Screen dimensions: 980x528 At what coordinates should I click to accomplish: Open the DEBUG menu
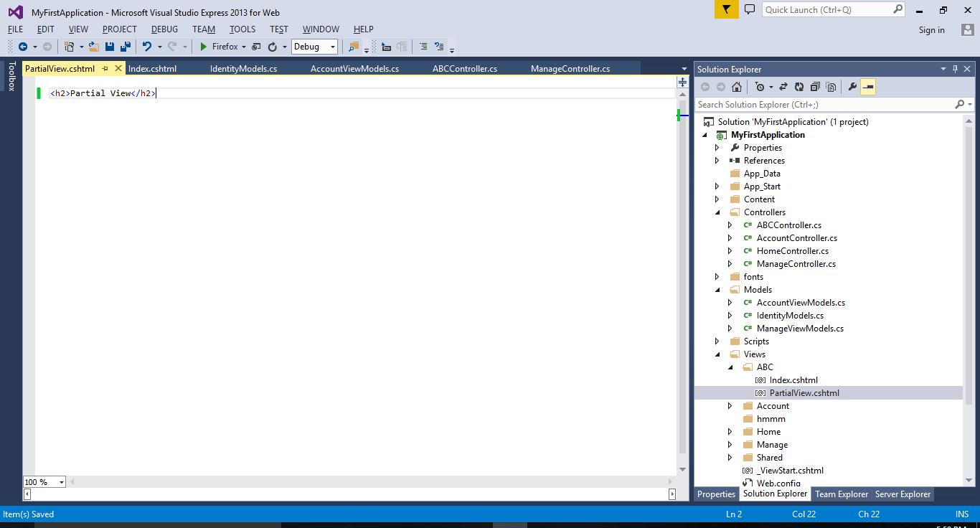click(164, 29)
